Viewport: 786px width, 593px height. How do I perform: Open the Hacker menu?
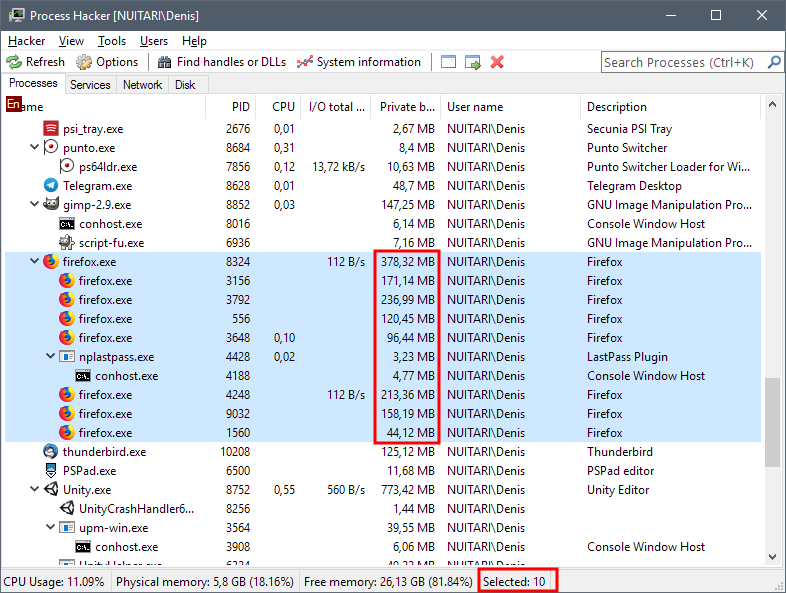pos(27,41)
